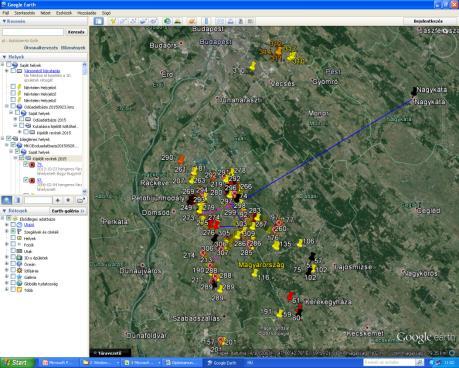Click the record tour toolbar icon

(153, 21)
